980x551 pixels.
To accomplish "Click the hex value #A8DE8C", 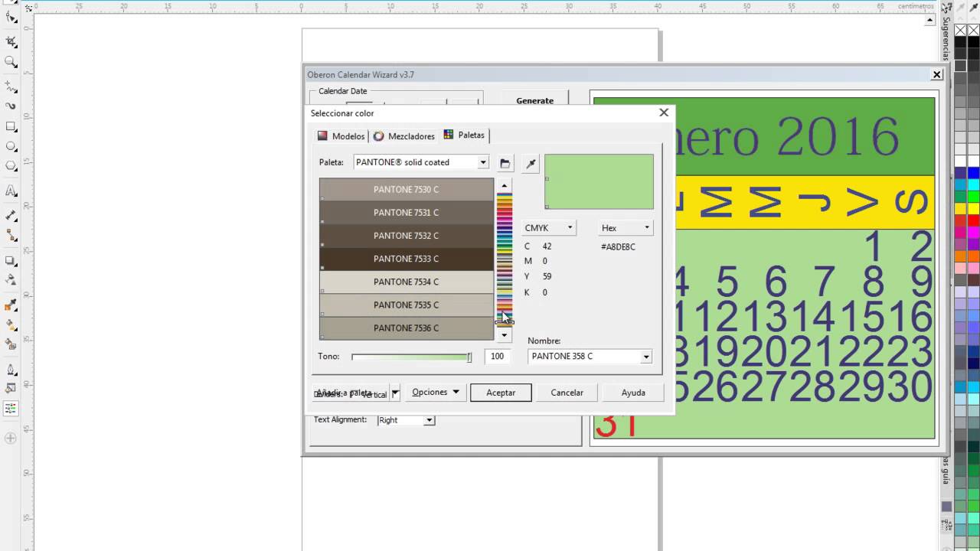I will tap(618, 247).
